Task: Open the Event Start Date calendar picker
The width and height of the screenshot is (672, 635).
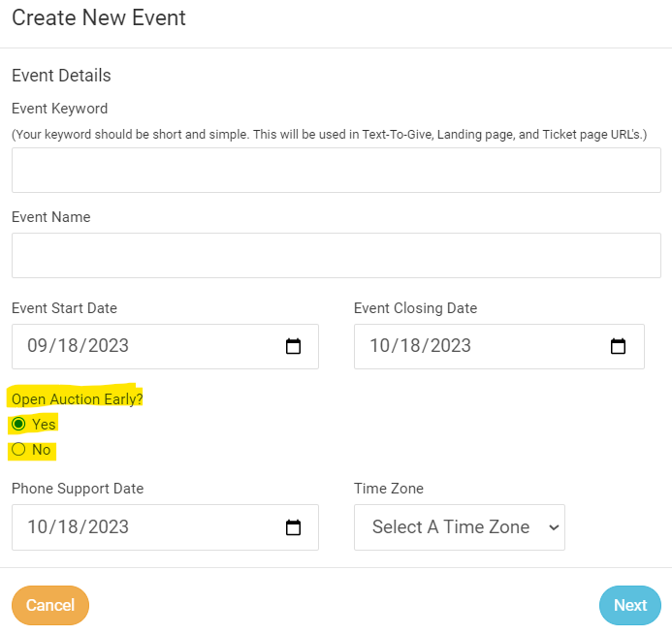Action: point(293,346)
